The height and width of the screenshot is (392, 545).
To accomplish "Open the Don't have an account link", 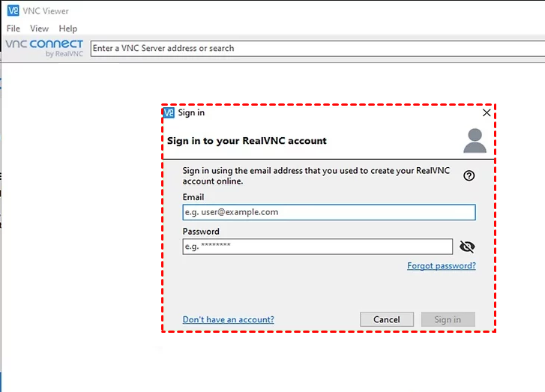I will pos(229,319).
